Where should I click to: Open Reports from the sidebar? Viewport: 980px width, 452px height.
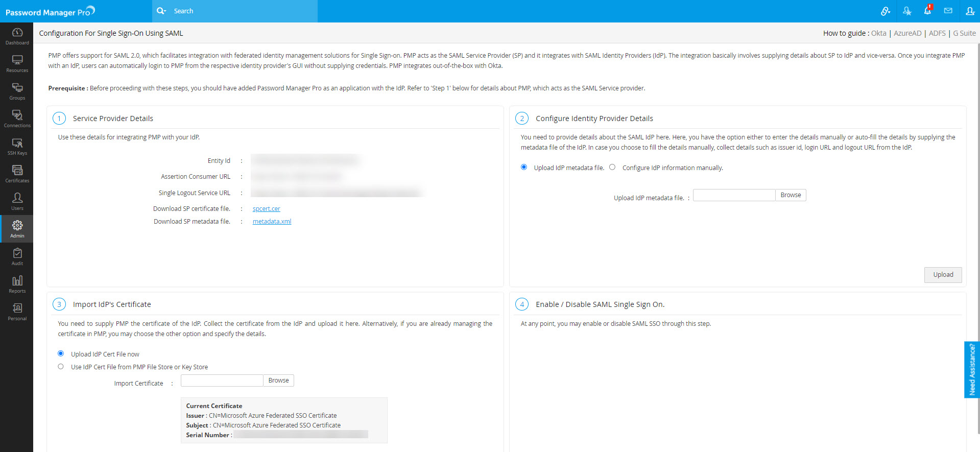pyautogui.click(x=17, y=284)
